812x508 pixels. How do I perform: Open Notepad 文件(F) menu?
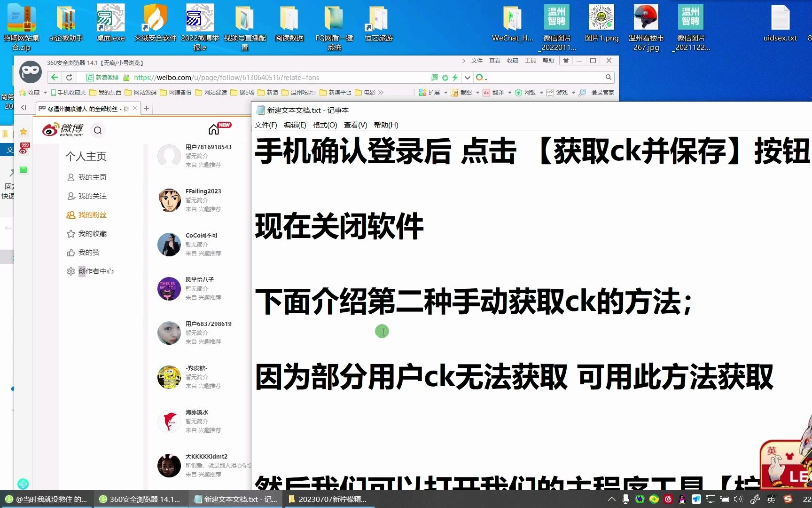point(266,125)
